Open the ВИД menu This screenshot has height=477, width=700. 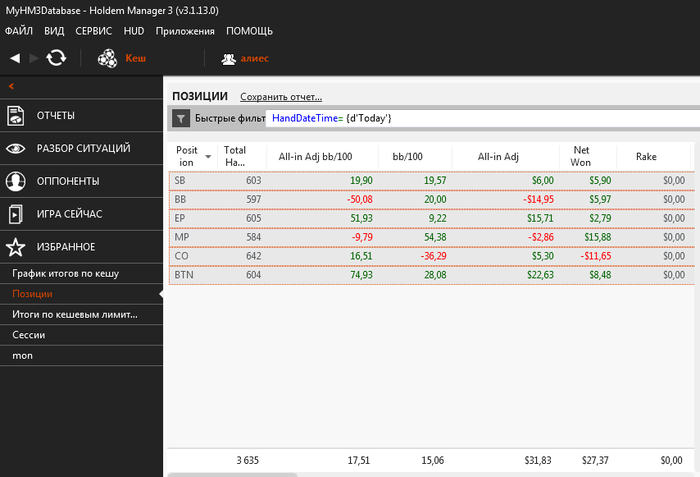(x=54, y=31)
